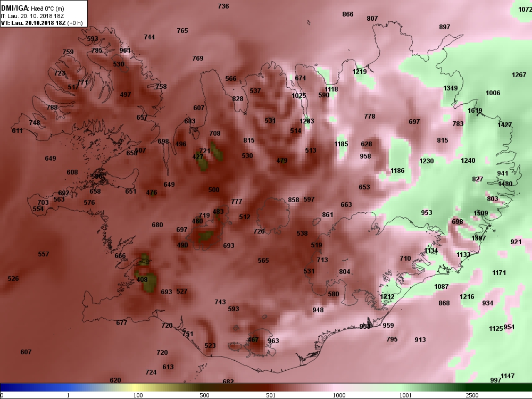Click the map value '1006'
532x399 pixels.
(493, 93)
